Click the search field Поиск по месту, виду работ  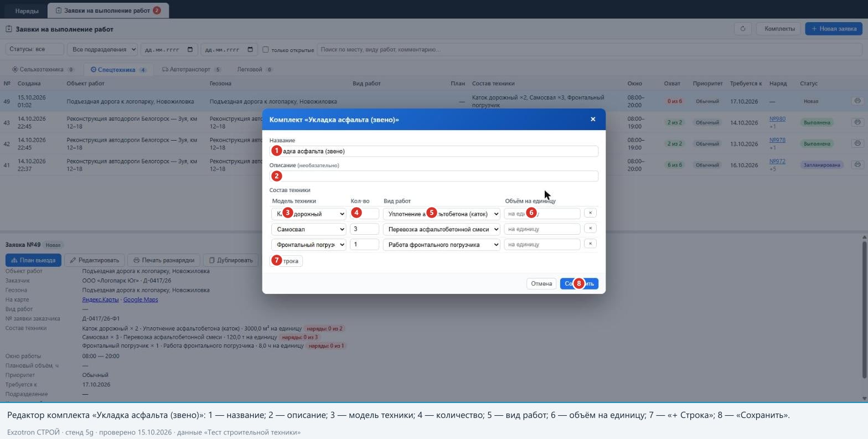(x=590, y=49)
